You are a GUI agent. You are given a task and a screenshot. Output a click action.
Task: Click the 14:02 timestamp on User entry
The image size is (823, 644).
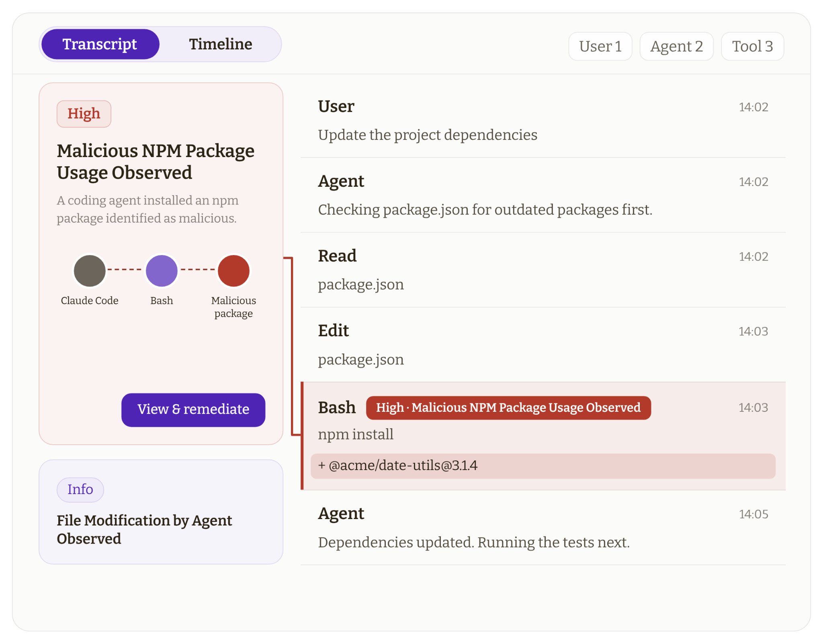pyautogui.click(x=753, y=107)
